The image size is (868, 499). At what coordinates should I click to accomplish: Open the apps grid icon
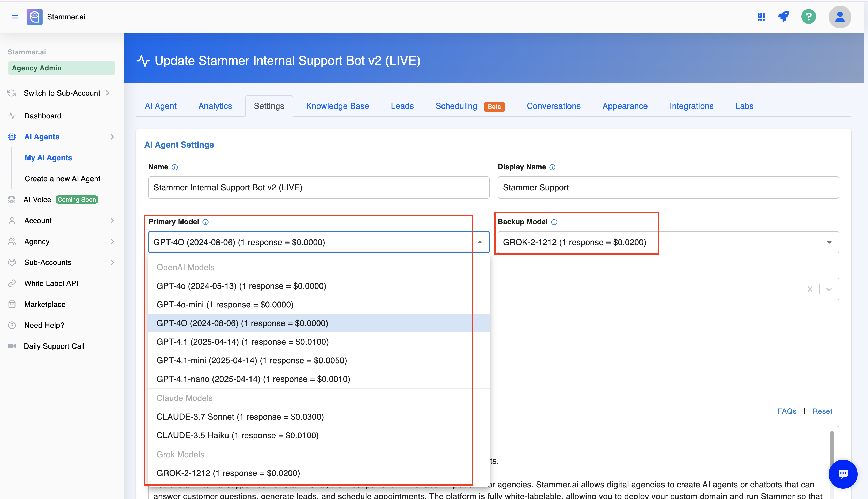(x=761, y=17)
